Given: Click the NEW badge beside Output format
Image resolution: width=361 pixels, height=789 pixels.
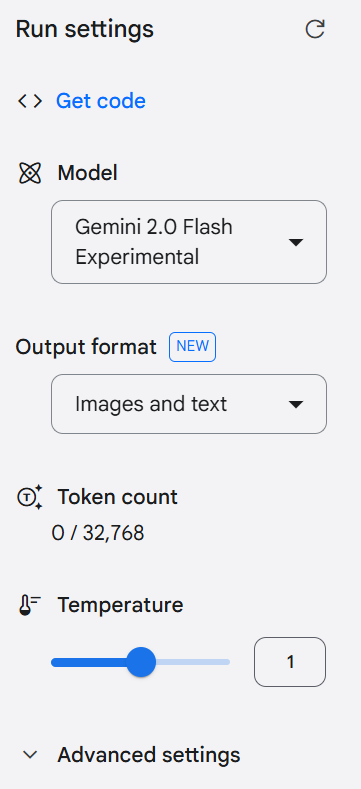Looking at the screenshot, I should coord(192,347).
